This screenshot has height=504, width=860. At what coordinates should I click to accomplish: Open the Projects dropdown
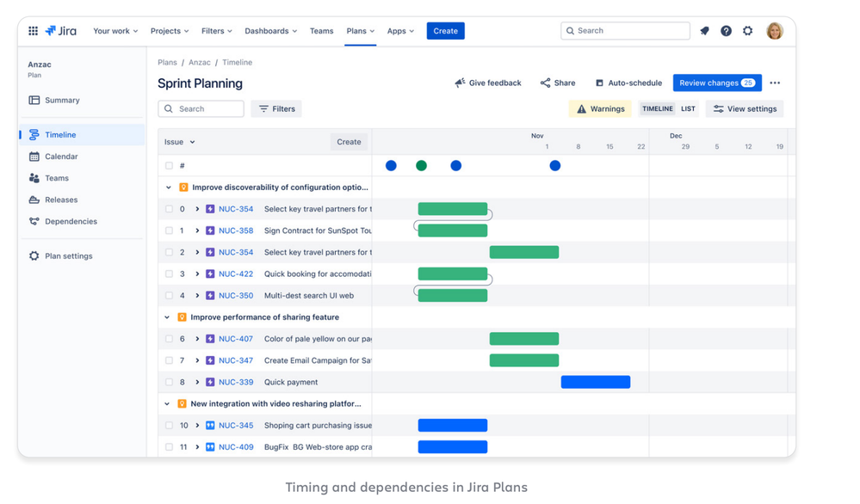pyautogui.click(x=170, y=31)
